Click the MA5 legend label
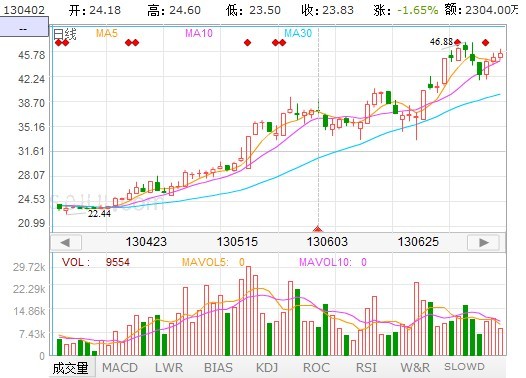526x378 pixels. (107, 33)
